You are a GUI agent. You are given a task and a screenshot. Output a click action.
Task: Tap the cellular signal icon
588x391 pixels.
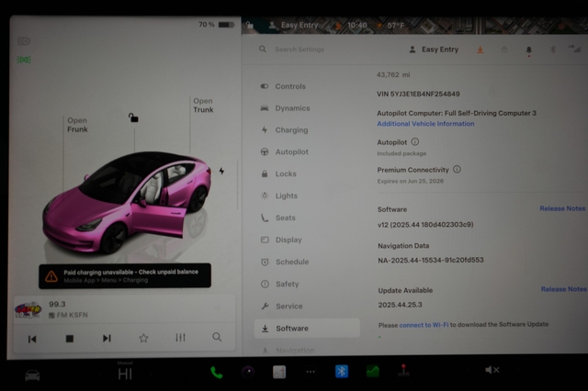point(574,49)
